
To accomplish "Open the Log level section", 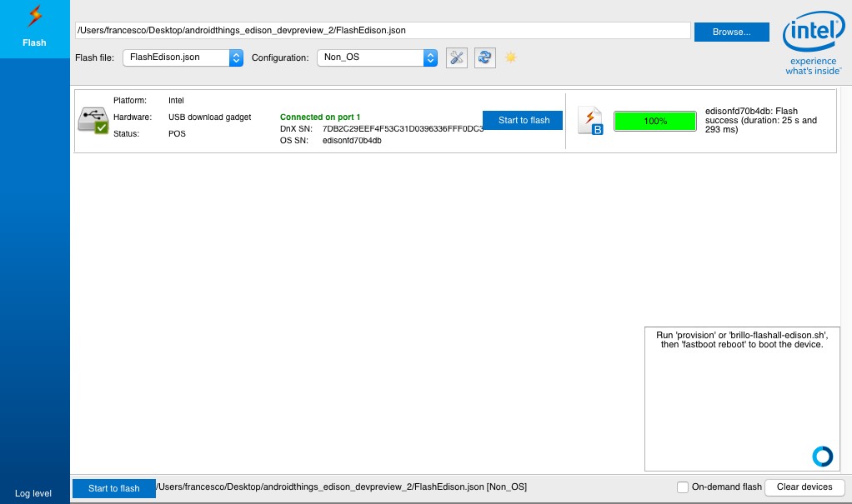I will pyautogui.click(x=33, y=493).
